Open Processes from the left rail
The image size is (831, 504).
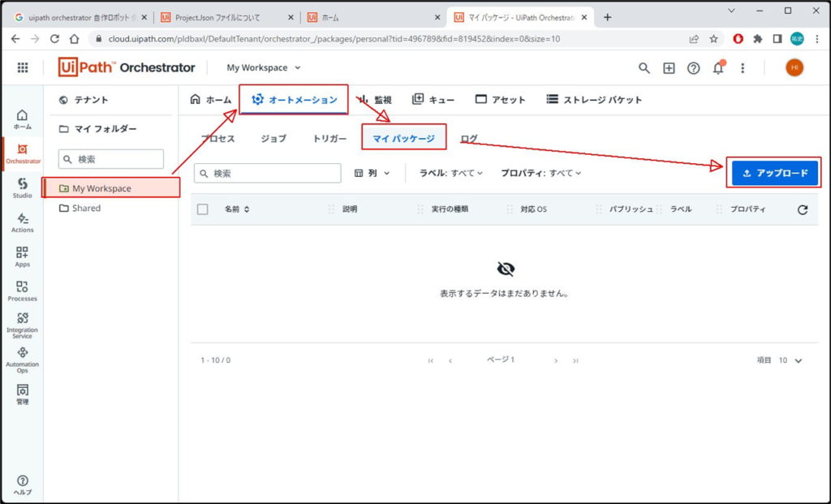22,291
